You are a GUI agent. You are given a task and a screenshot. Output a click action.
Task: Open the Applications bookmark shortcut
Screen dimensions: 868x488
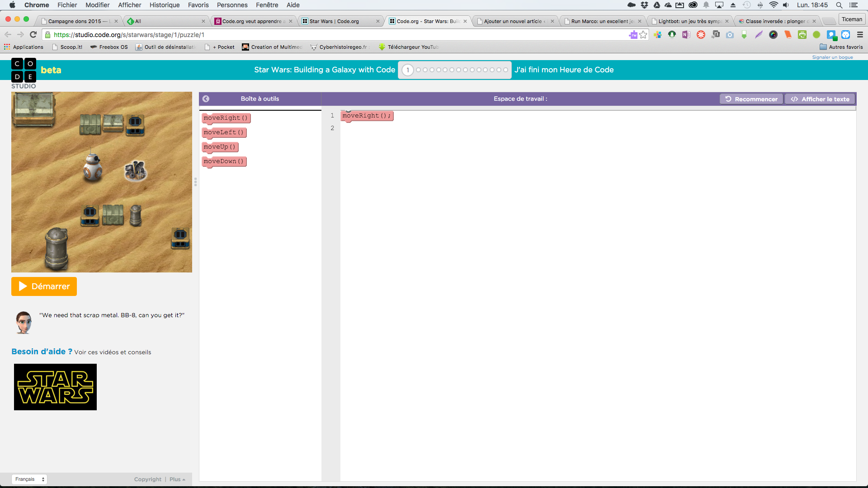tap(24, 47)
